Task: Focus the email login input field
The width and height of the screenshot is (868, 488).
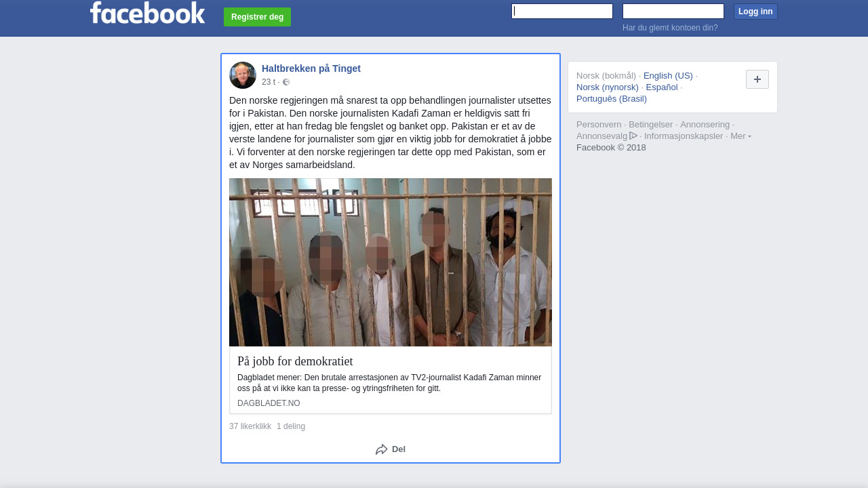Action: (562, 11)
